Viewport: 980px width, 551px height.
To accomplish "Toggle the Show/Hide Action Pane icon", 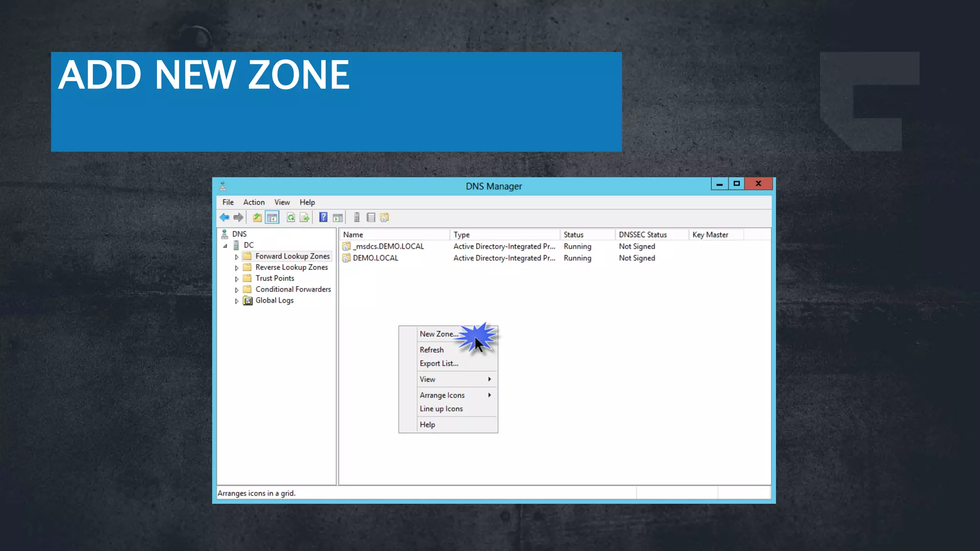I will [x=338, y=218].
